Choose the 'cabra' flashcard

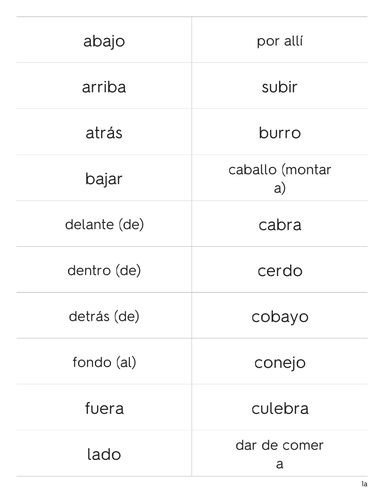tap(280, 224)
